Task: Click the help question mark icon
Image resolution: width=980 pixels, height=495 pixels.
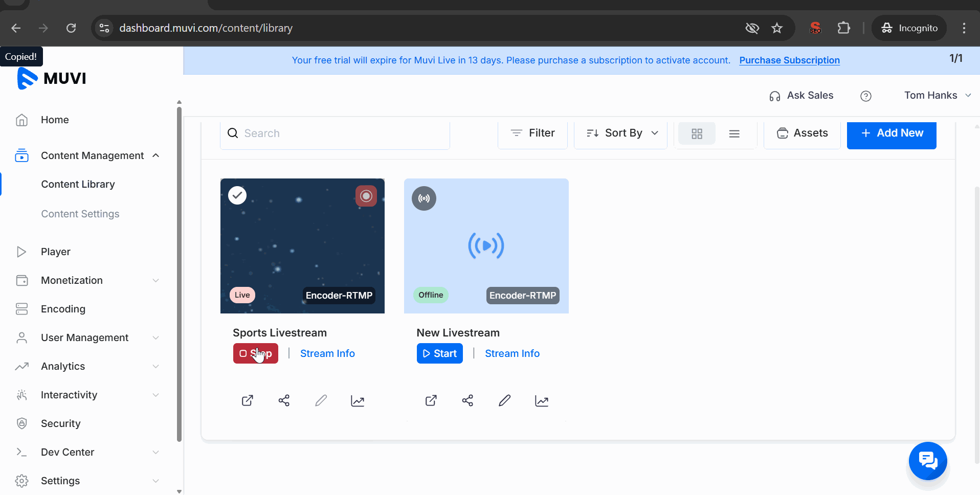Action: tap(866, 96)
